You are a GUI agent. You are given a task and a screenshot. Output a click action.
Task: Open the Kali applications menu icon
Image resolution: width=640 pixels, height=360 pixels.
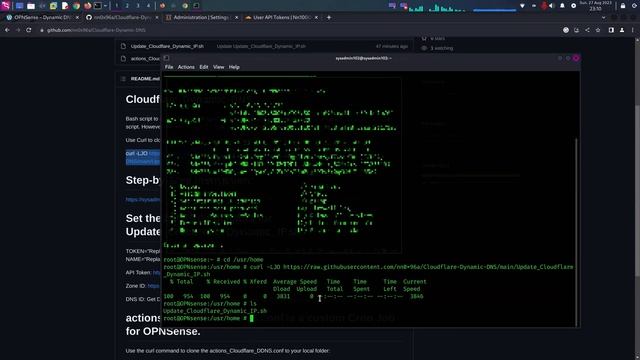[5, 5]
